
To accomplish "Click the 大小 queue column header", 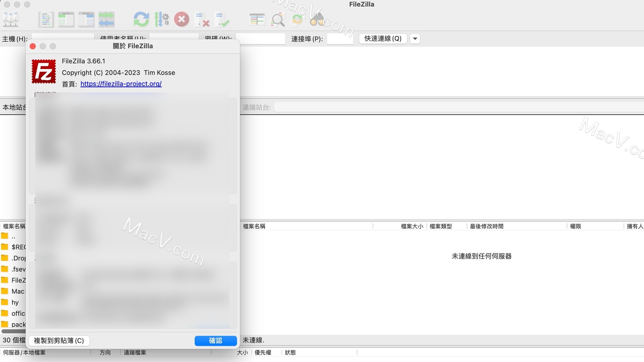I will point(242,352).
